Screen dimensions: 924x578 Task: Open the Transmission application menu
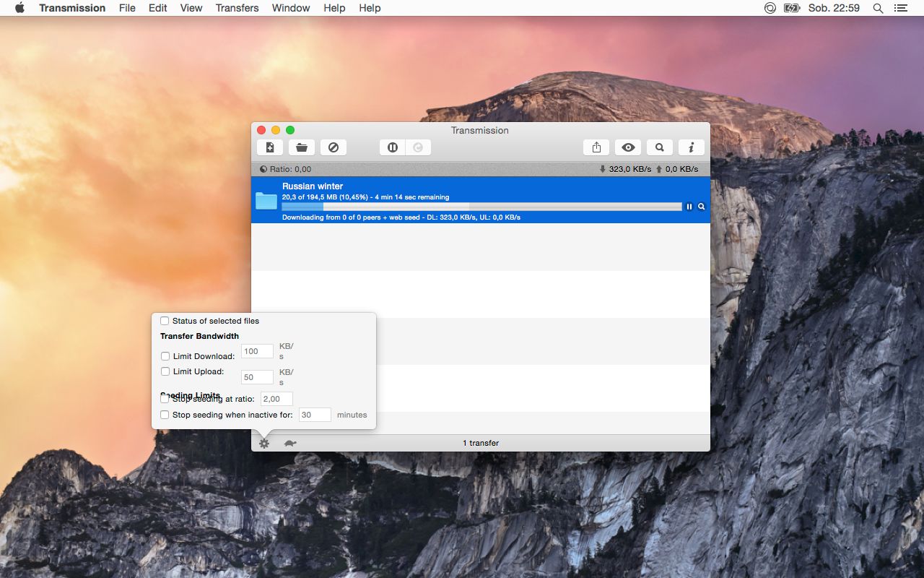pos(72,8)
